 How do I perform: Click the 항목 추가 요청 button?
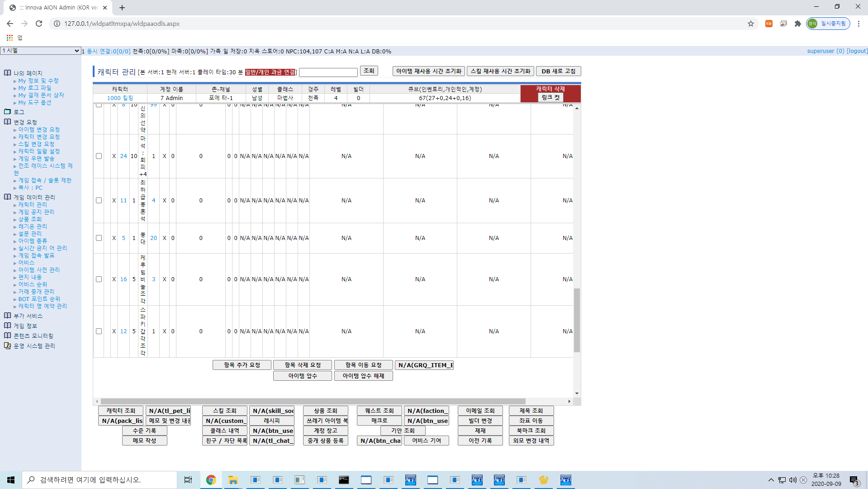(x=242, y=365)
